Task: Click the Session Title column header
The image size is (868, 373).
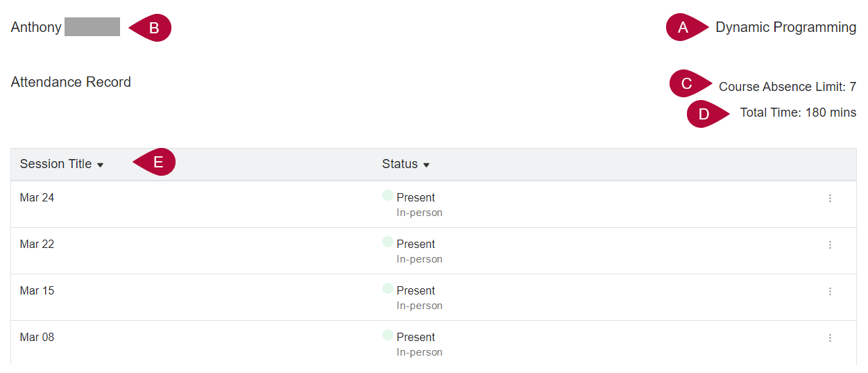Action: tap(56, 164)
